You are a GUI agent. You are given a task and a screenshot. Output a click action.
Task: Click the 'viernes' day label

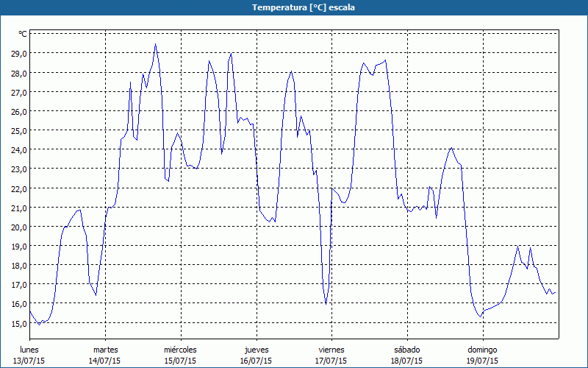[331, 350]
